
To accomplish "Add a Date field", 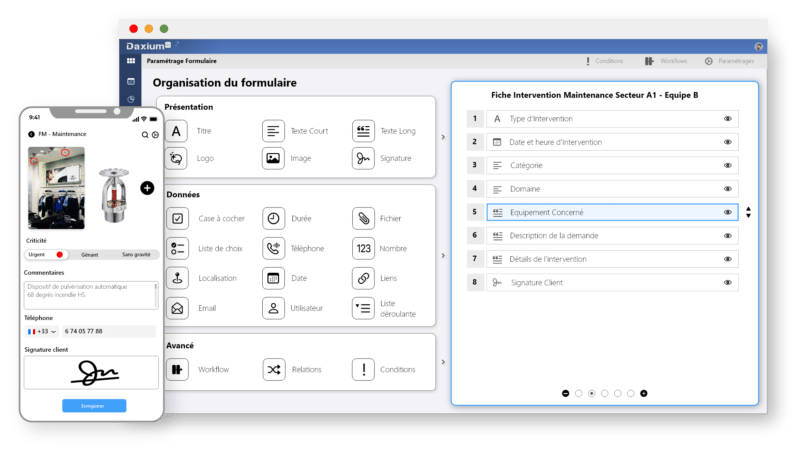I will [x=273, y=278].
